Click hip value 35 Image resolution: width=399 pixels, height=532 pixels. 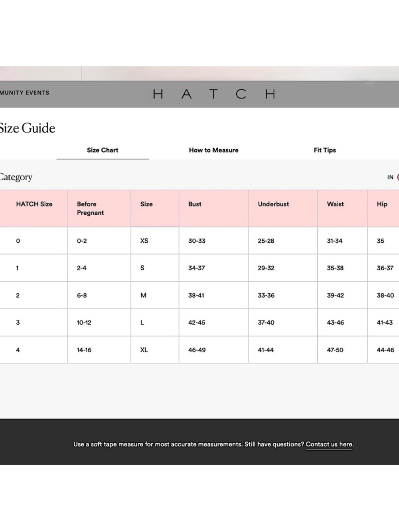380,241
